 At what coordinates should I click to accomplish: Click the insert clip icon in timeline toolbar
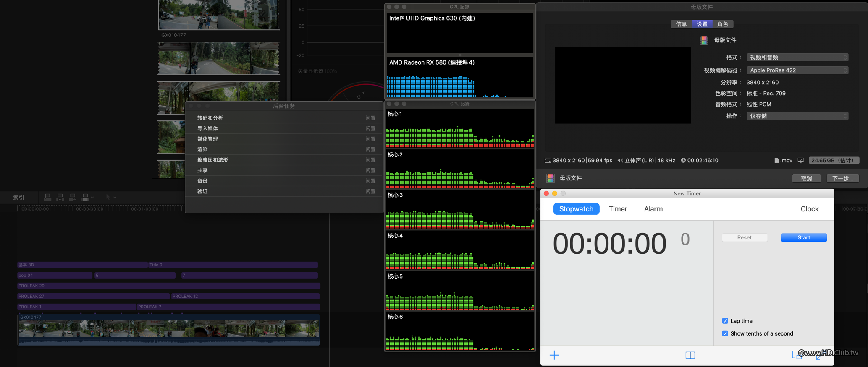(x=60, y=197)
